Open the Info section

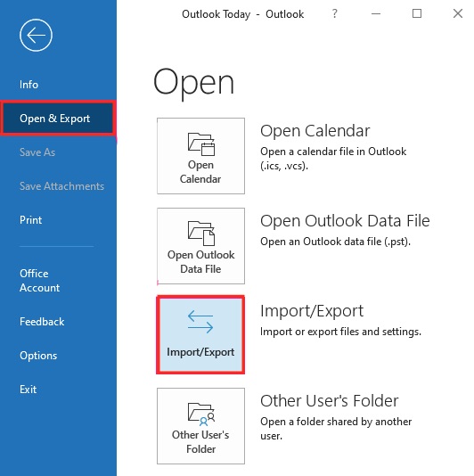pos(29,85)
